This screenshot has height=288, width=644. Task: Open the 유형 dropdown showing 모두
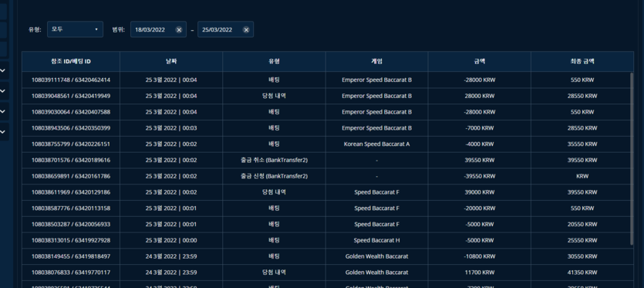[x=75, y=29]
